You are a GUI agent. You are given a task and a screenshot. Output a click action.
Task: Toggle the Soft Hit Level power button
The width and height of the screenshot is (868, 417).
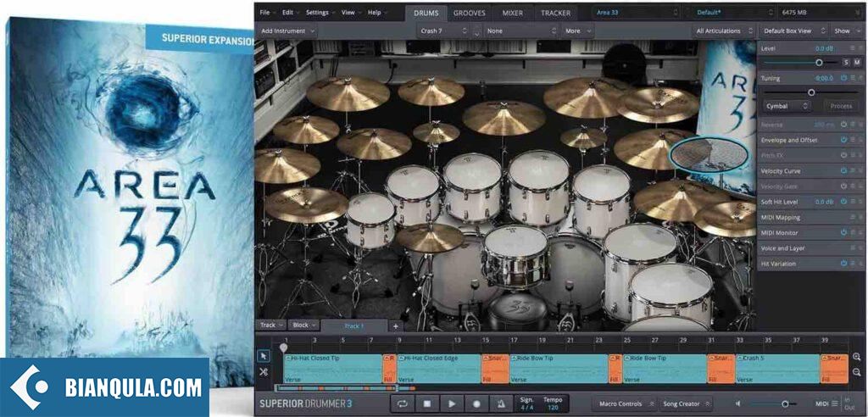click(x=843, y=202)
